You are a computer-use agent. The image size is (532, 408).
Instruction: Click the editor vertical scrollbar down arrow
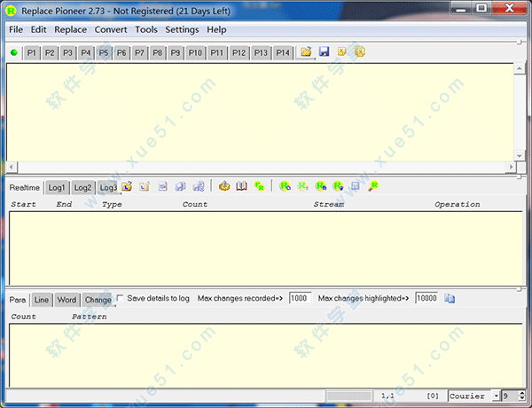[x=519, y=156]
